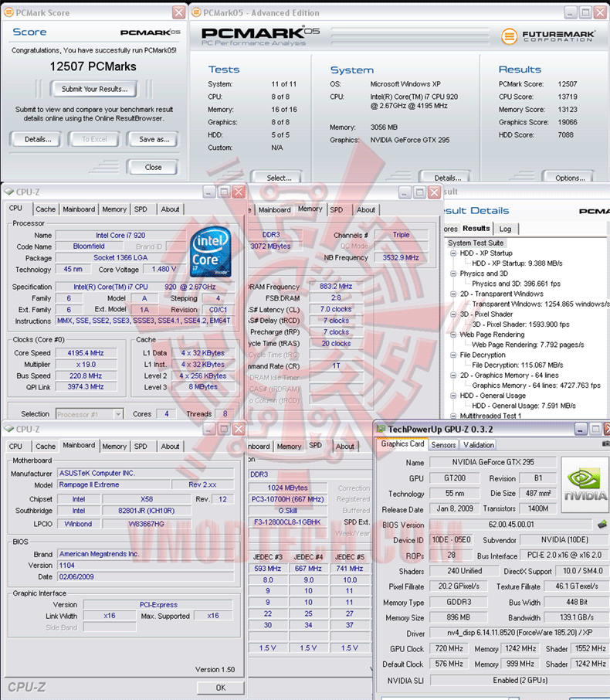610x700 pixels.
Task: Click the GPU-Z title bar icon
Action: point(381,429)
